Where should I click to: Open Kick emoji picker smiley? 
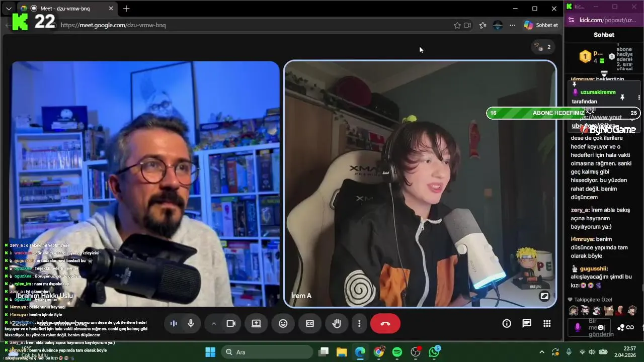pos(600,327)
